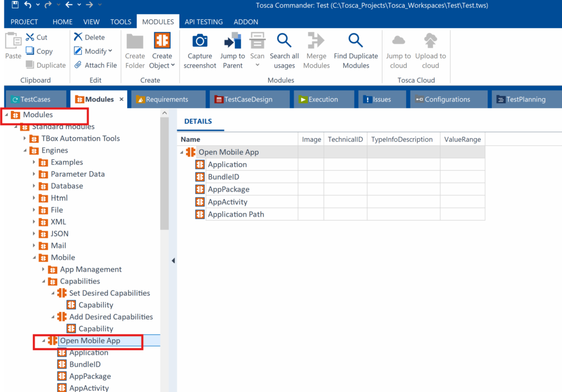The width and height of the screenshot is (562, 392).
Task: Select the JSON folder in tree
Action: pos(59,234)
